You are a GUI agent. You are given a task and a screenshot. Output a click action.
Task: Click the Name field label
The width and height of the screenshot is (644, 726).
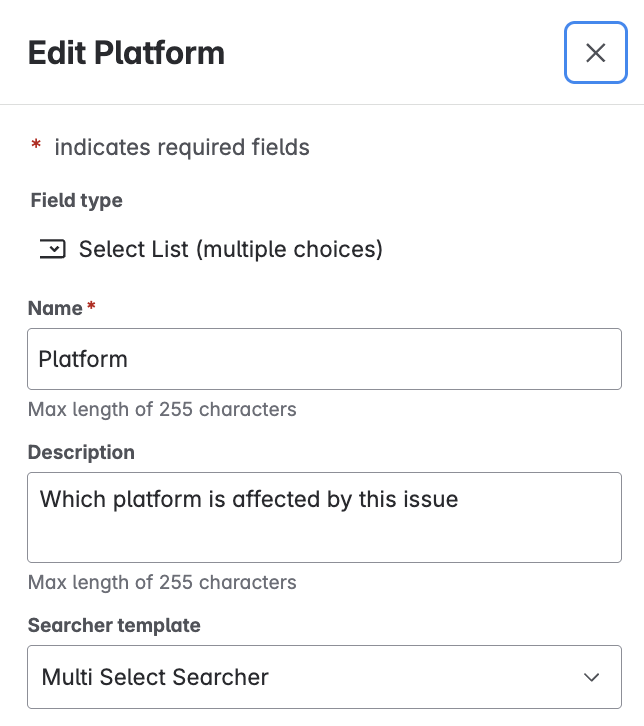point(55,308)
